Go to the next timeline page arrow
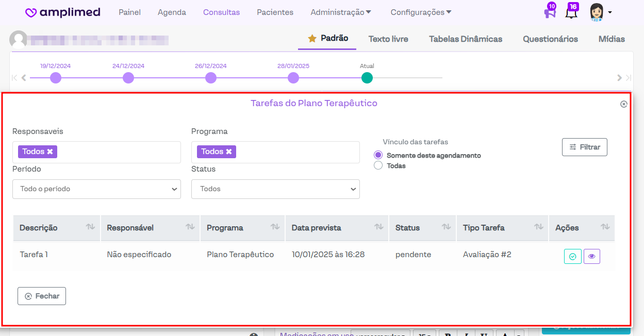 619,78
